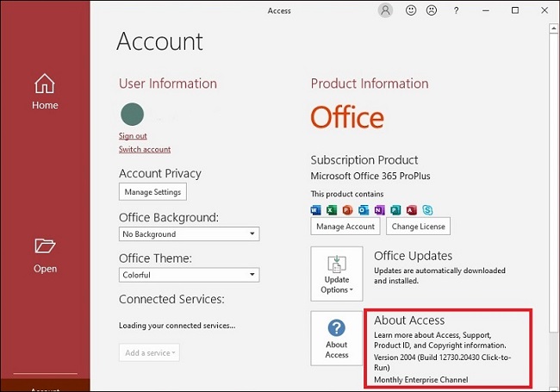The image size is (560, 392).
Task: Open Manage Settings for Account Privacy
Action: [x=152, y=192]
